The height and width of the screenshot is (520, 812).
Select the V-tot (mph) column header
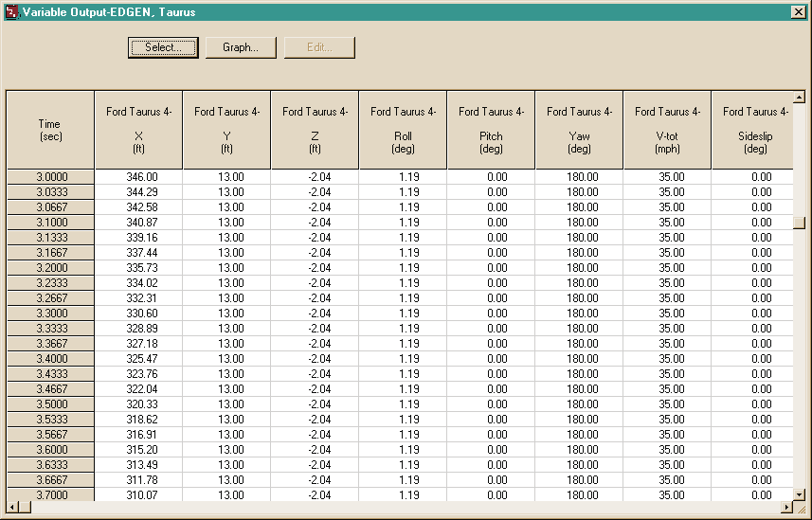pos(667,130)
